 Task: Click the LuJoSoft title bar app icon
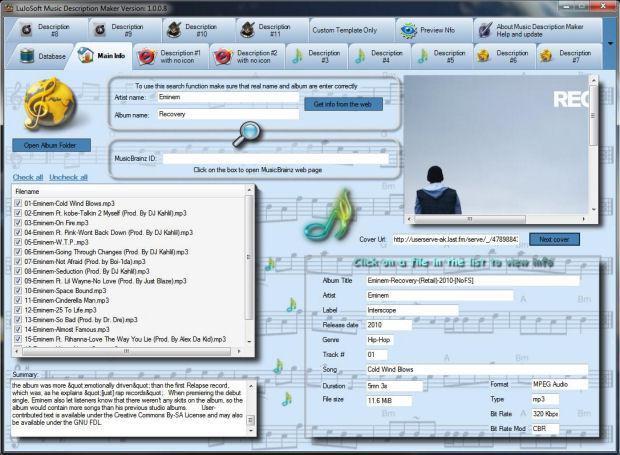(9, 8)
